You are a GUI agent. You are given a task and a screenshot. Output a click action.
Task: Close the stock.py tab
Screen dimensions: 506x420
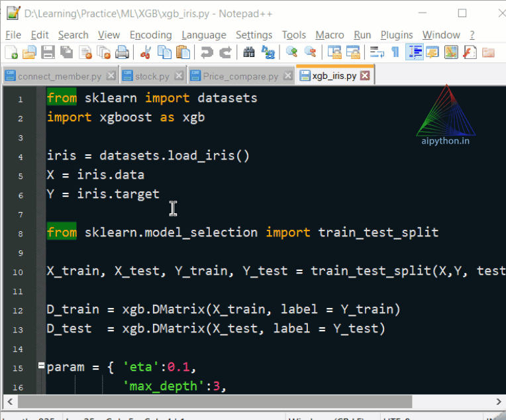point(179,76)
